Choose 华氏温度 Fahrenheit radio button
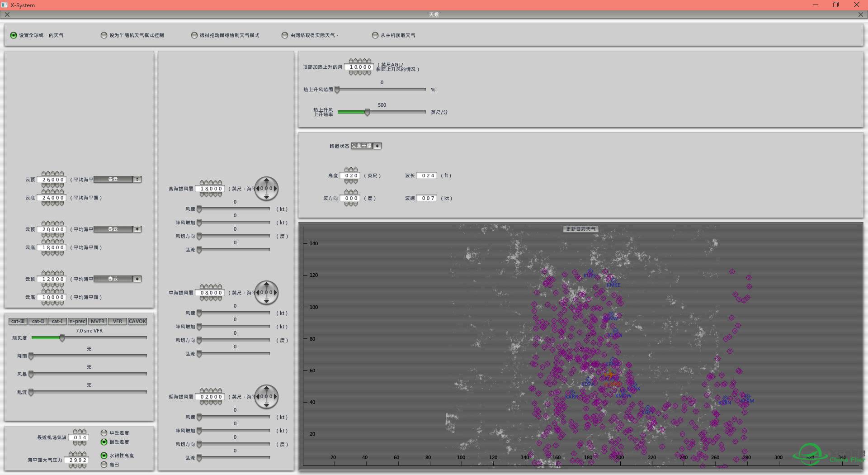Viewport: 868px width, 475px height. 104,433
